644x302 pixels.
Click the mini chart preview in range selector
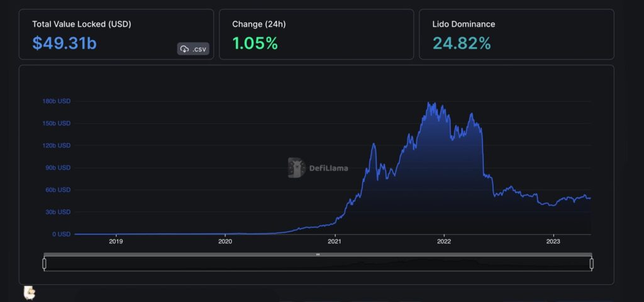[318, 264]
